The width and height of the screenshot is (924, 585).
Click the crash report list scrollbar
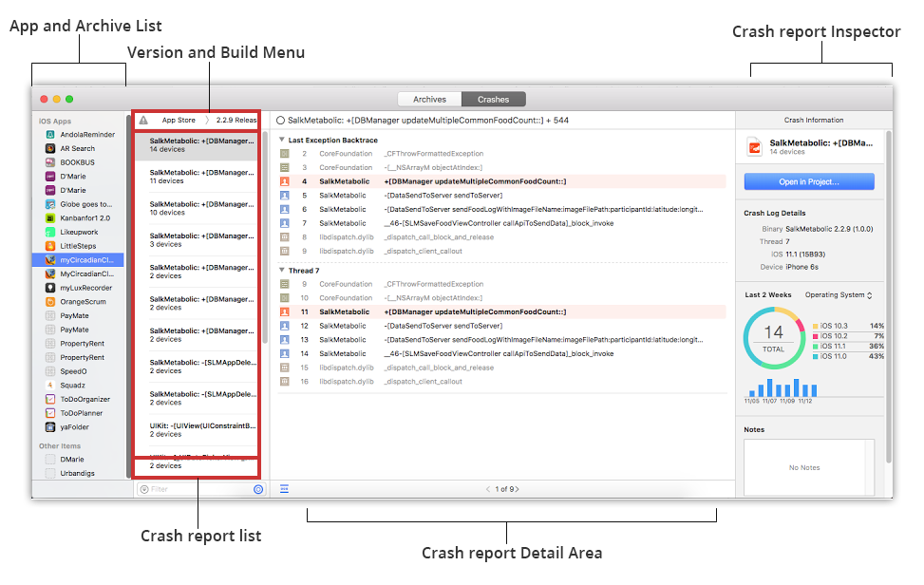(x=265, y=238)
